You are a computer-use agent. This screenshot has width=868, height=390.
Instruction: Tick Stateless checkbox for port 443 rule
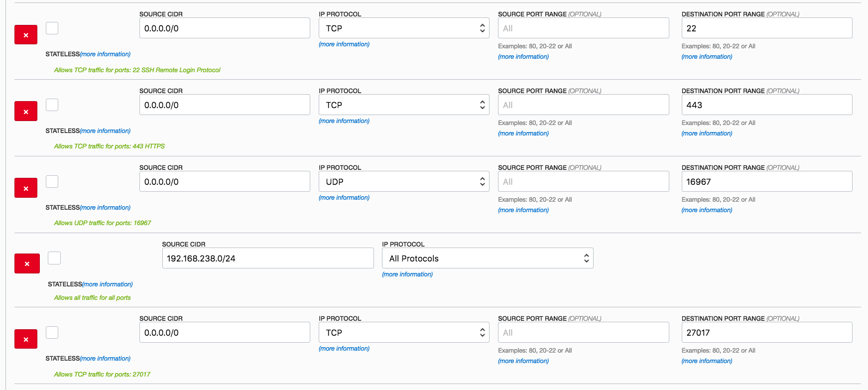pos(52,105)
